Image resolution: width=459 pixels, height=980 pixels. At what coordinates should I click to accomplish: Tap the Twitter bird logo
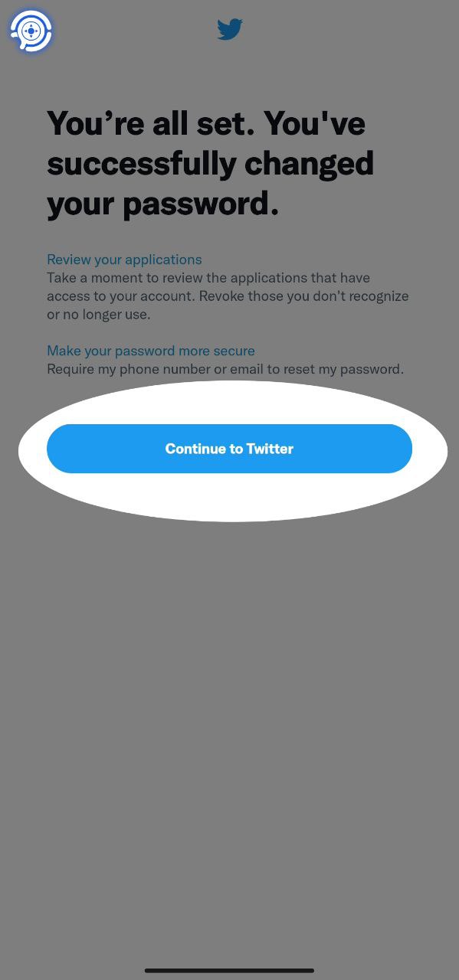(230, 29)
